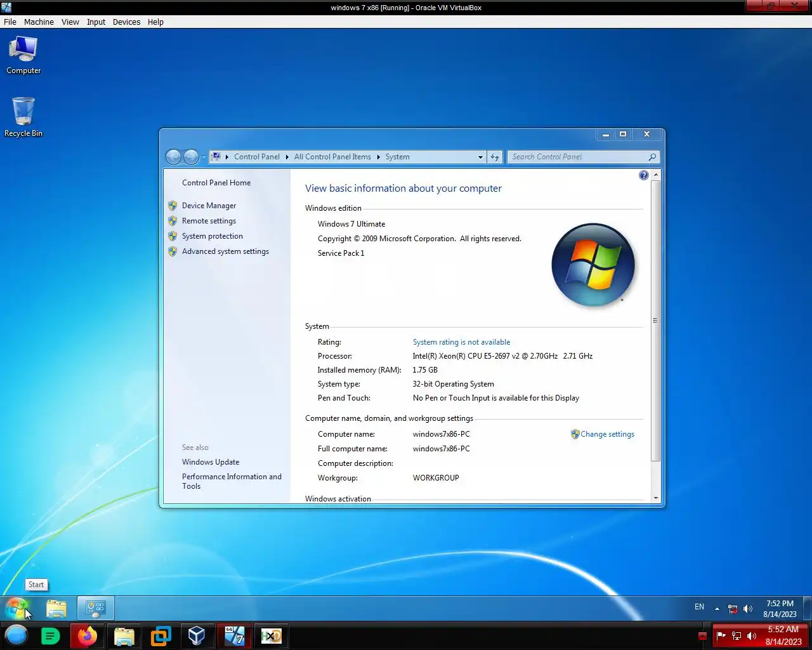The height and width of the screenshot is (650, 812).
Task: Click System rating is not available link
Action: [x=461, y=342]
